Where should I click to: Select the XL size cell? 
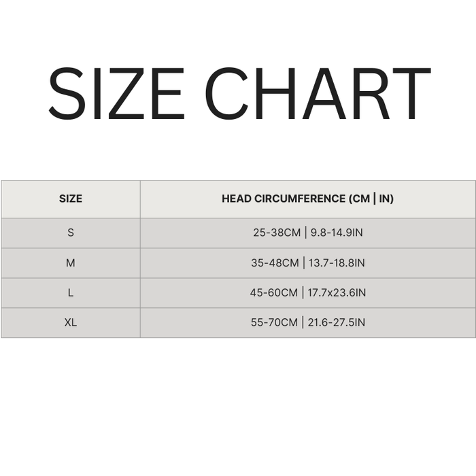[x=71, y=322]
